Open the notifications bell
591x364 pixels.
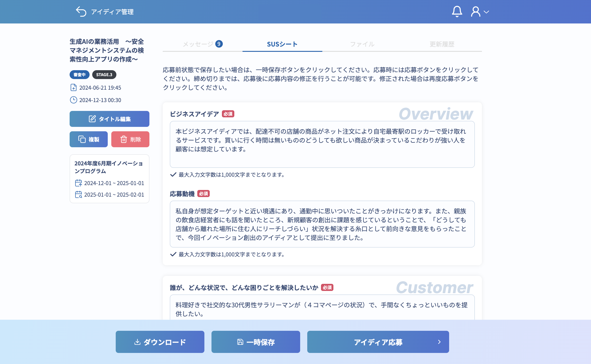457,12
